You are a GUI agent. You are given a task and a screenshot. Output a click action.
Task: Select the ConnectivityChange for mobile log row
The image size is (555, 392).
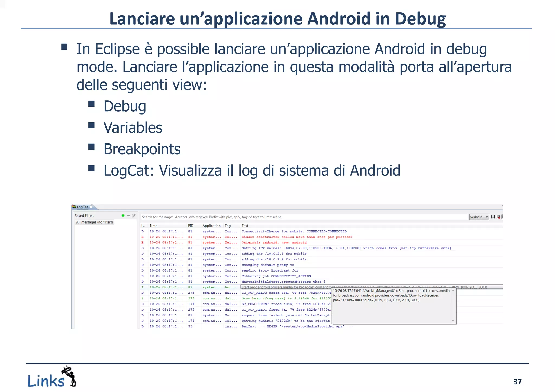321,231
